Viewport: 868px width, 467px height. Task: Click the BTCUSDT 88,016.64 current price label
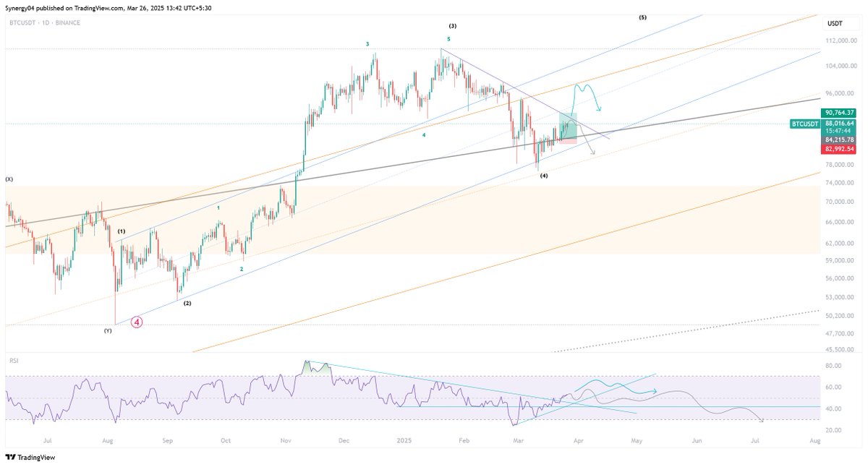tap(824, 124)
